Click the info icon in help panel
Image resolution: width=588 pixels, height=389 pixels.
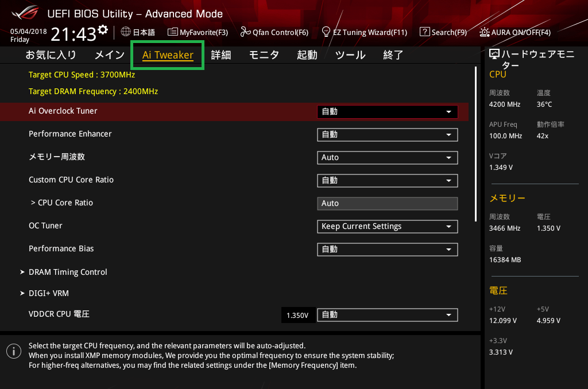pyautogui.click(x=11, y=350)
